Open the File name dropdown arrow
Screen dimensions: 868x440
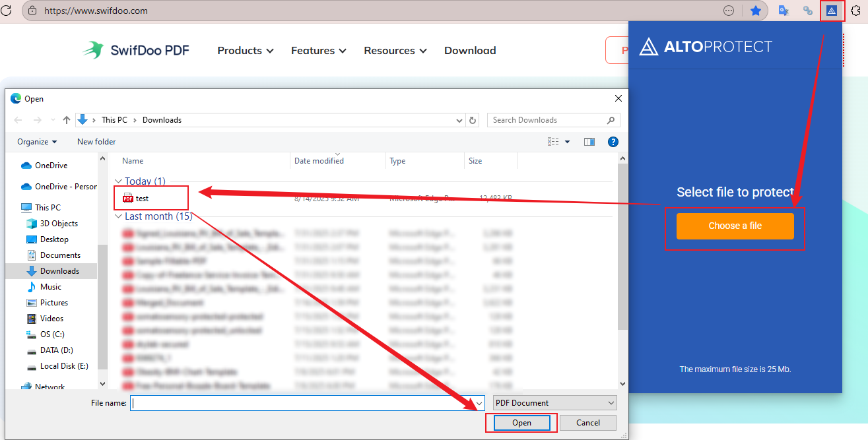click(479, 403)
